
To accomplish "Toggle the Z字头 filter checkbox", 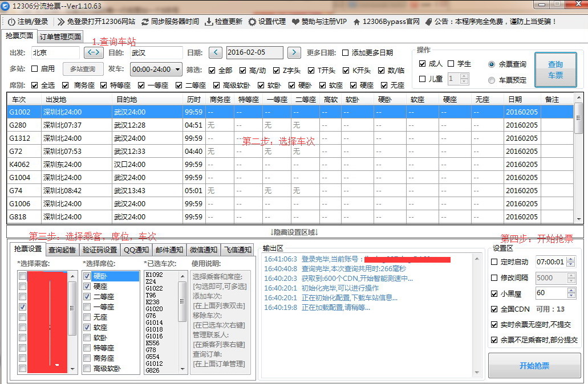I will click(x=277, y=71).
